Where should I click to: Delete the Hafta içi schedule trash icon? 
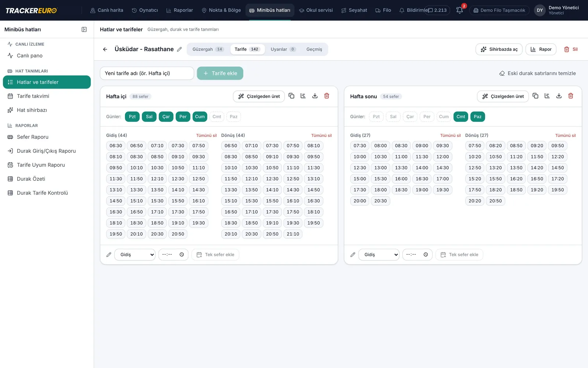327,96
